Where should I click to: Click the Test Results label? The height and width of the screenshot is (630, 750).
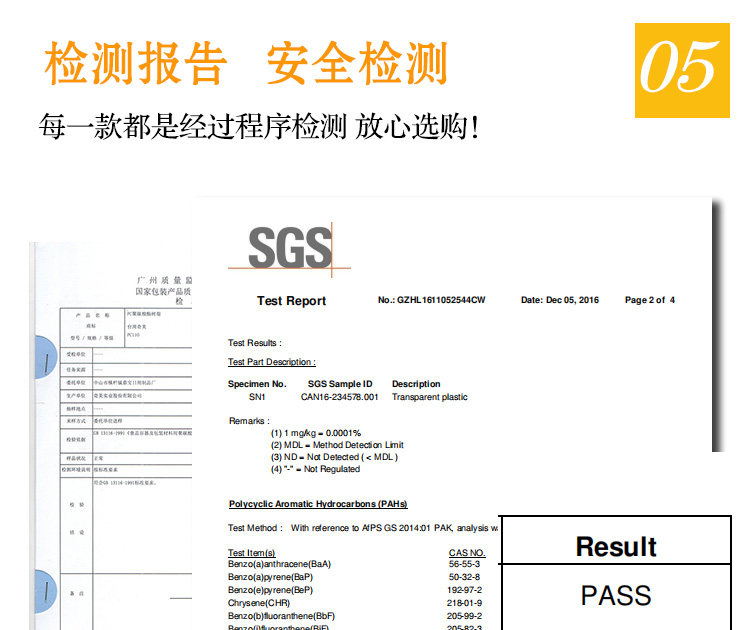coord(254,343)
